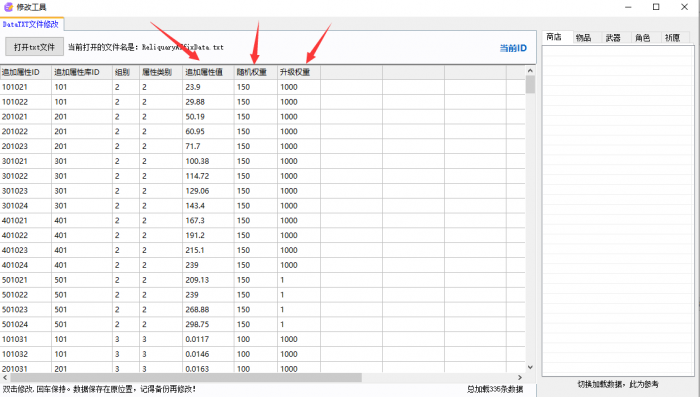Screen dimensions: 700x397
Task: Click the value cell 209.13
Action: pos(208,280)
